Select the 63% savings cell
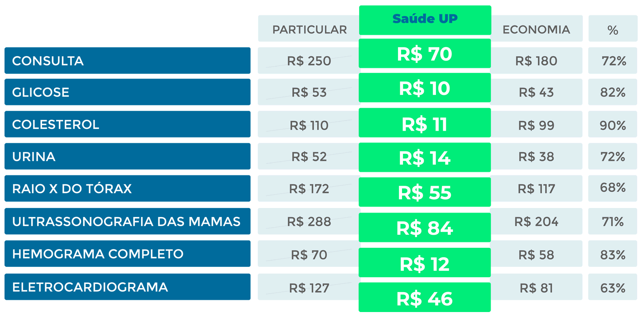Viewport: 644px width, 317px height. pos(613,287)
